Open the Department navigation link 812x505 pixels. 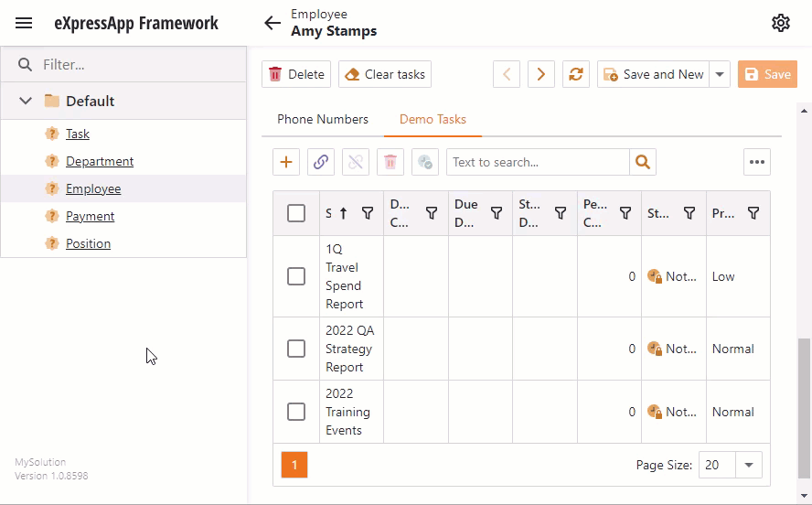pyautogui.click(x=100, y=161)
